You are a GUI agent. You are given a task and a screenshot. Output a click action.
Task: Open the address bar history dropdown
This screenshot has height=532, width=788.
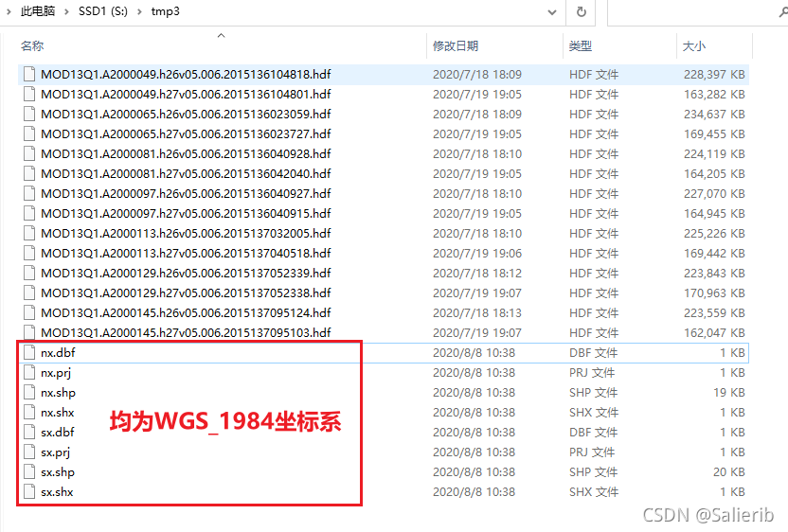tap(552, 12)
